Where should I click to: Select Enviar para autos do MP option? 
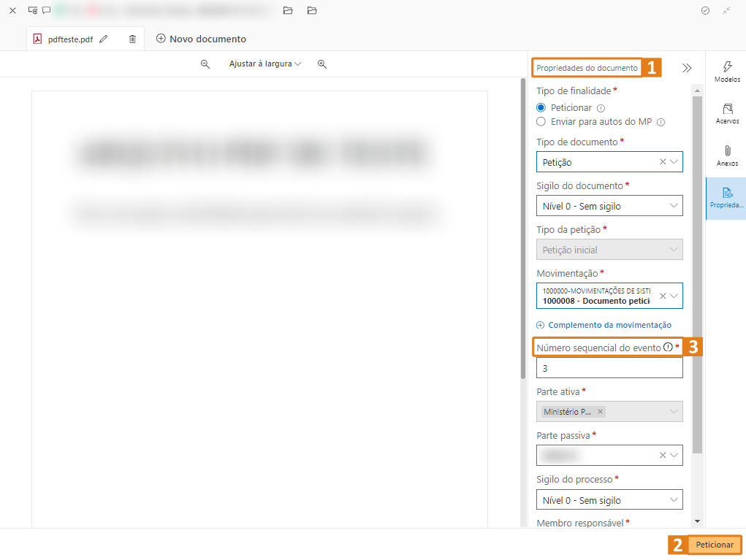[541, 122]
